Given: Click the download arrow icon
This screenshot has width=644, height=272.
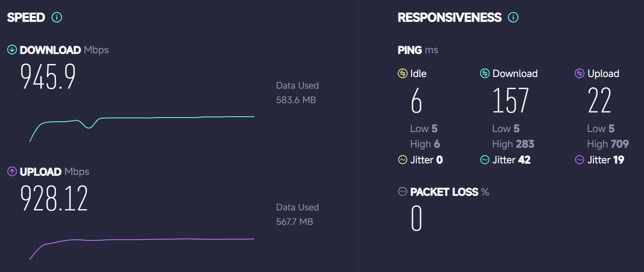Looking at the screenshot, I should 12,50.
